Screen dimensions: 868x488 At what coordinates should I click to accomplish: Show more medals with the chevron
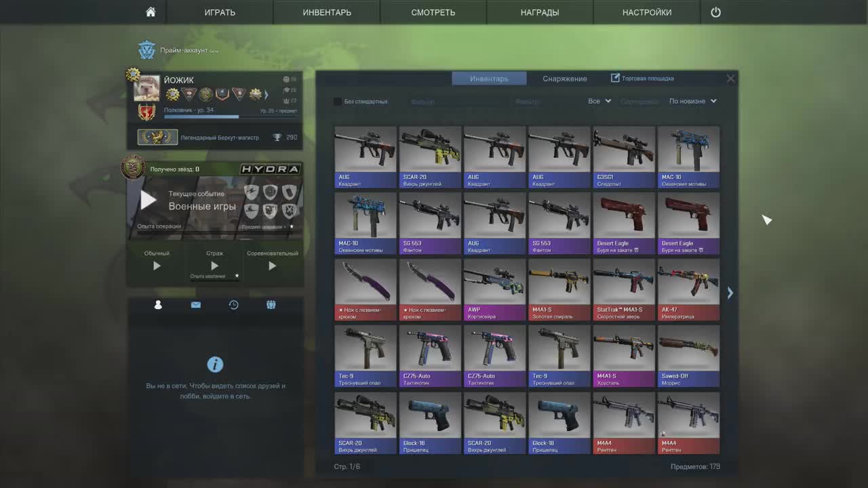click(266, 95)
